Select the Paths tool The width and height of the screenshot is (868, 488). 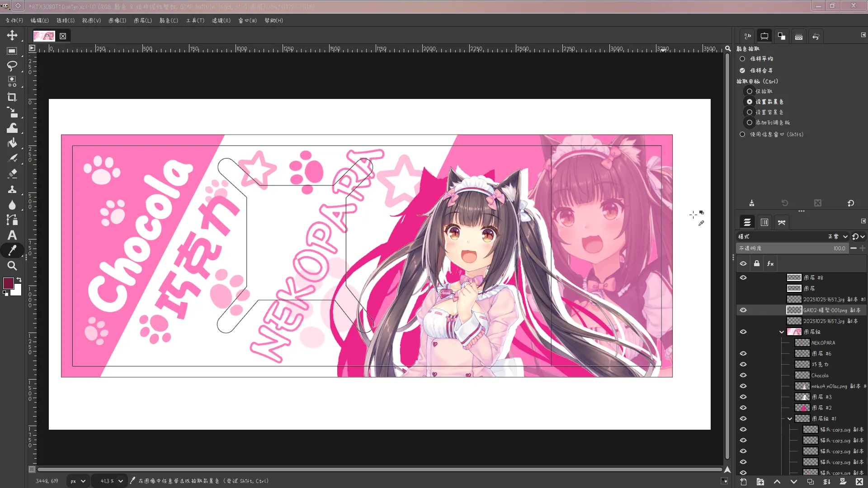tap(12, 220)
